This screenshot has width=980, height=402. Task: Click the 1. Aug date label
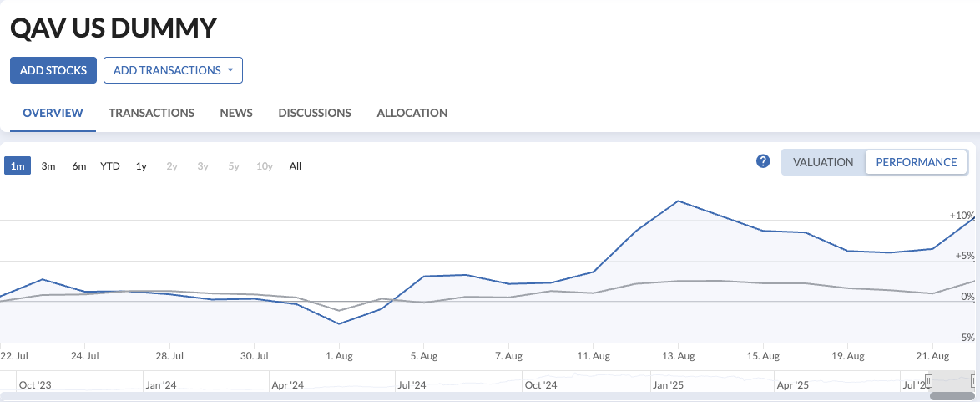(339, 356)
